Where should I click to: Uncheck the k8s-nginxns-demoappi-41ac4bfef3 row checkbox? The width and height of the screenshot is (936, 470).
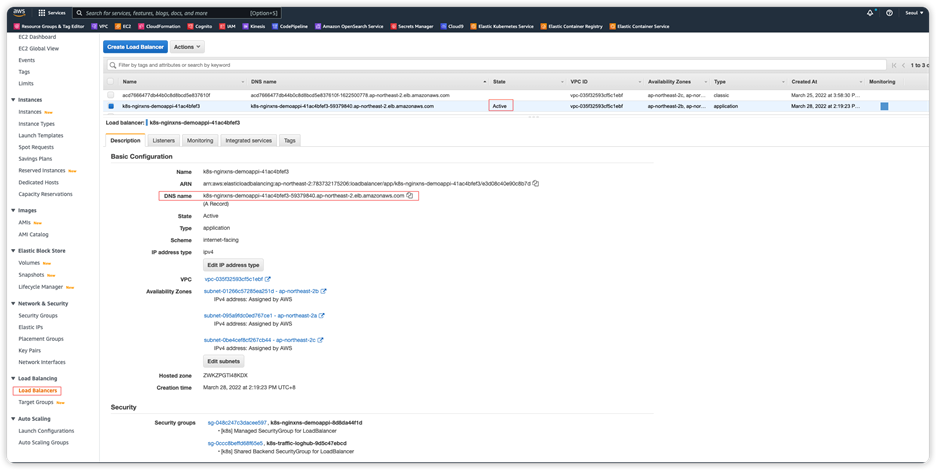tap(110, 106)
